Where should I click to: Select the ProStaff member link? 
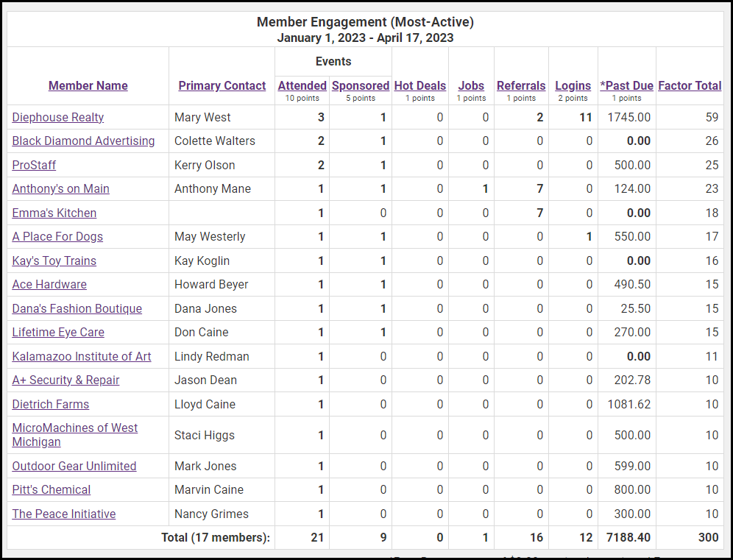[34, 165]
